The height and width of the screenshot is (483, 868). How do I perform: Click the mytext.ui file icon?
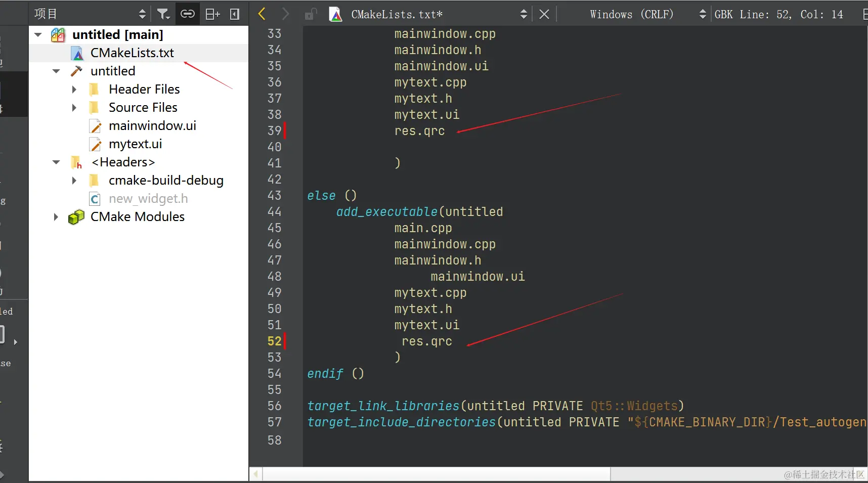(95, 144)
